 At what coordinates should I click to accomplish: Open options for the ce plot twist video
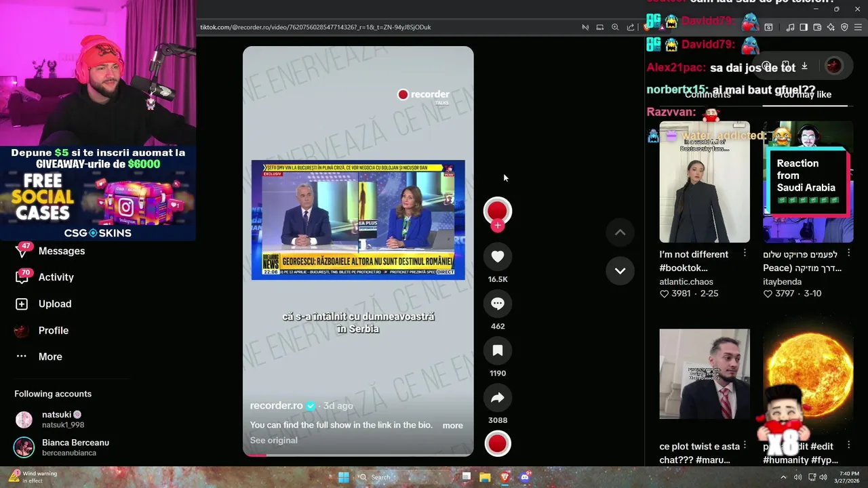[x=745, y=445]
